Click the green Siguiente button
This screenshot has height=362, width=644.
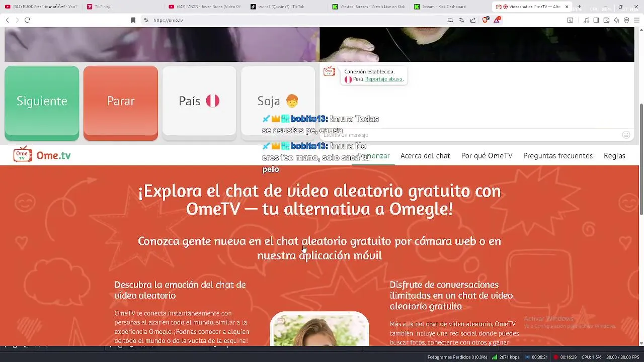click(x=42, y=102)
